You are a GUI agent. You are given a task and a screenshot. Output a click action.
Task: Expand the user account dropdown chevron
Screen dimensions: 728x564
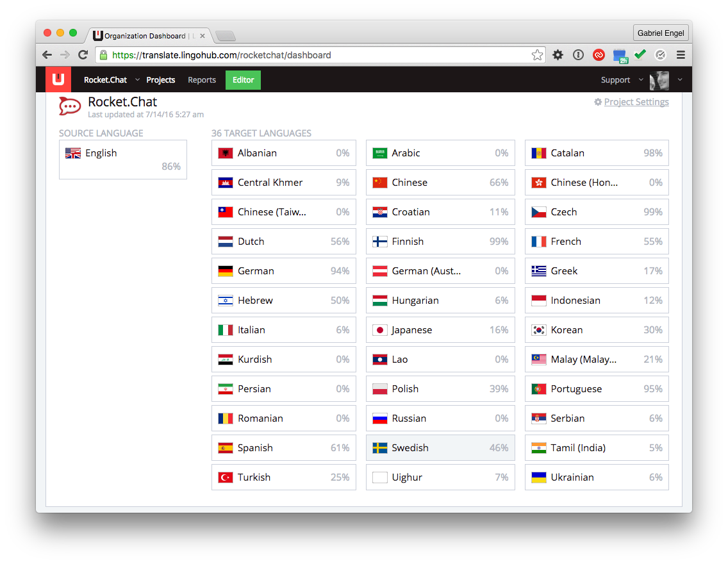coord(680,79)
